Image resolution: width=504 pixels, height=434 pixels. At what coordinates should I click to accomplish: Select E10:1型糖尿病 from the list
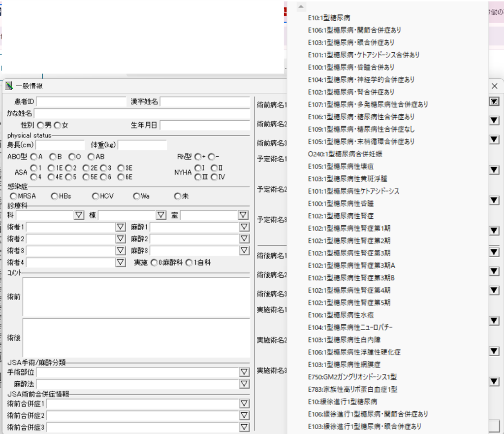pos(329,18)
